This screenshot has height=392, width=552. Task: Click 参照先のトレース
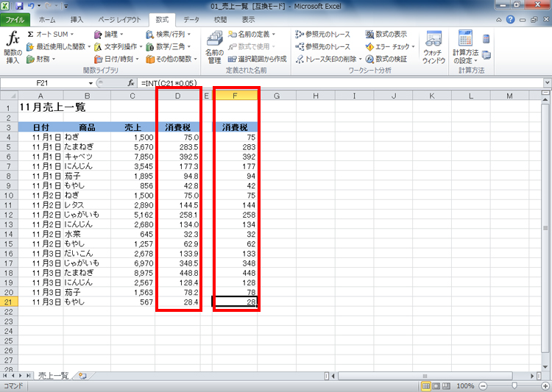point(323,46)
